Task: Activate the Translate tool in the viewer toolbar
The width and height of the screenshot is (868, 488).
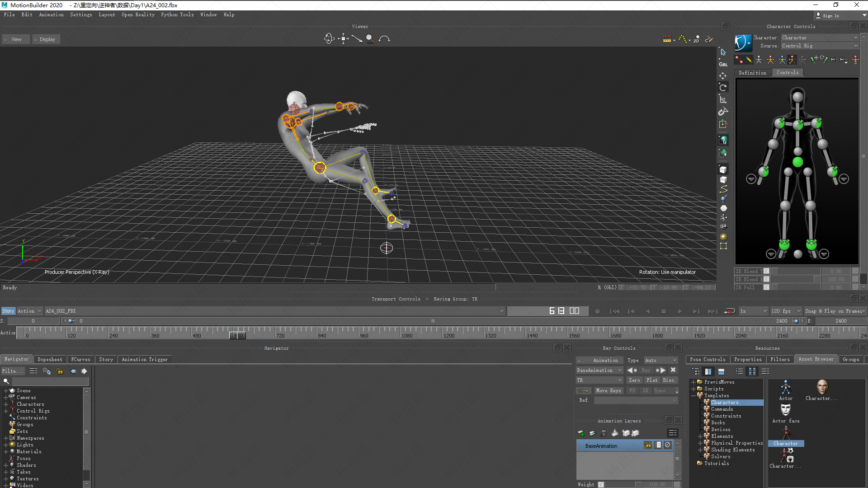Action: pyautogui.click(x=723, y=75)
